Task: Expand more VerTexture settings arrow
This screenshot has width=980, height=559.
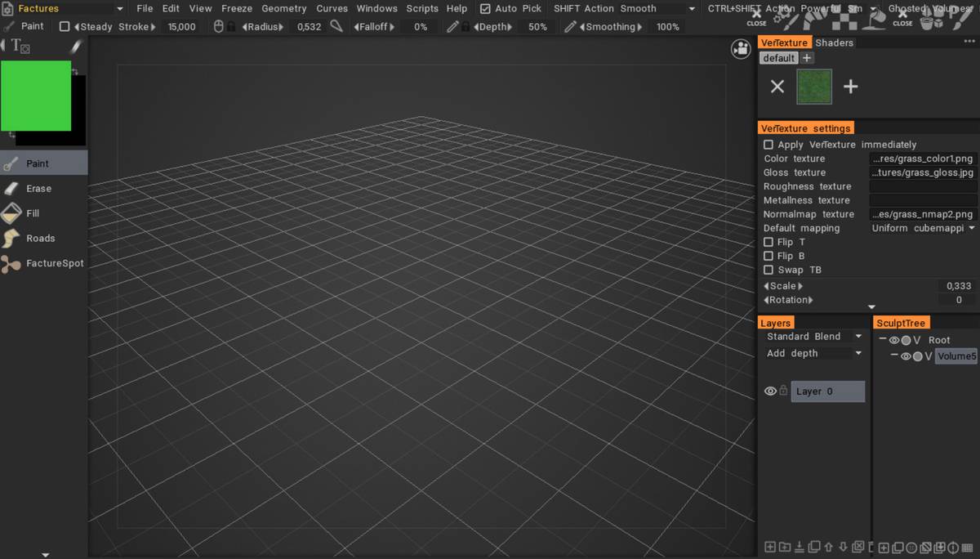Action: pos(871,307)
